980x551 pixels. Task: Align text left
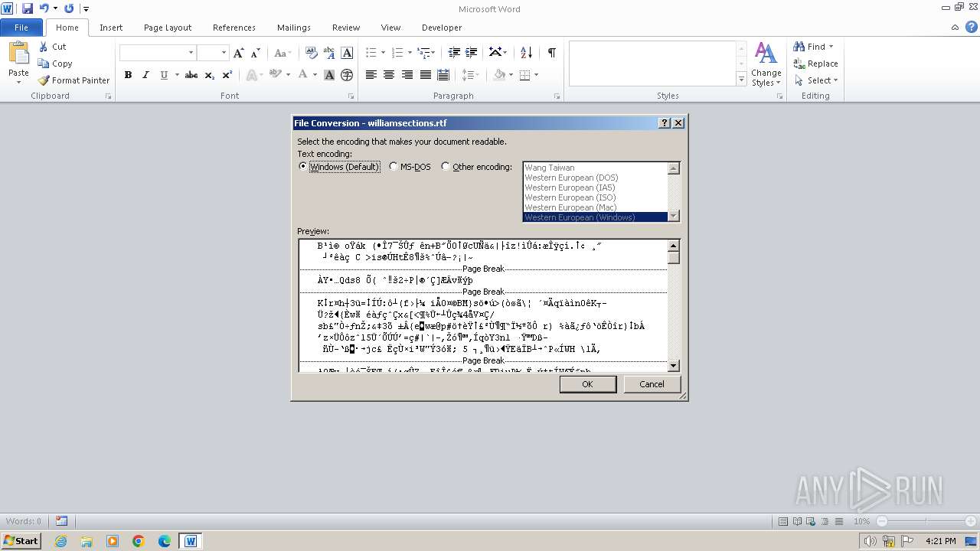pyautogui.click(x=371, y=75)
